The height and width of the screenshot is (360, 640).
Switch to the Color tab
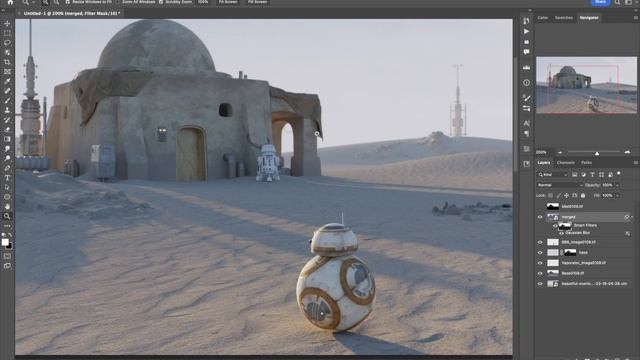click(543, 18)
